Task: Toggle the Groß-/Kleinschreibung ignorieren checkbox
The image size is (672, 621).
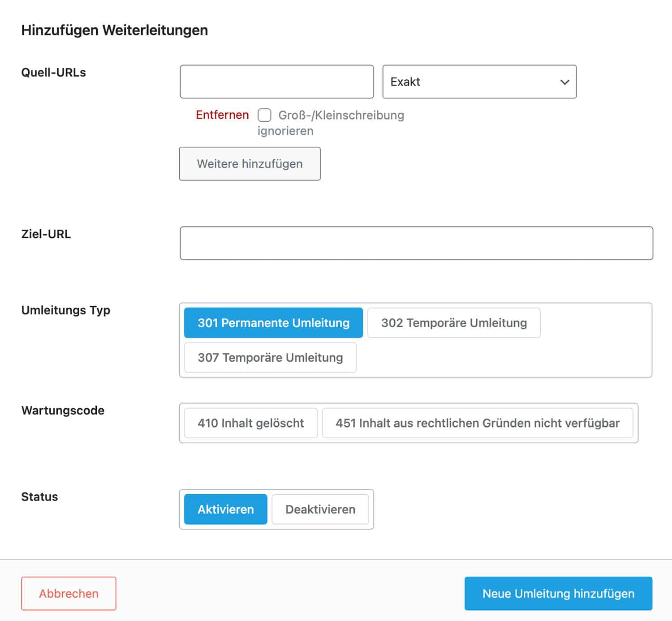Action: (x=264, y=116)
